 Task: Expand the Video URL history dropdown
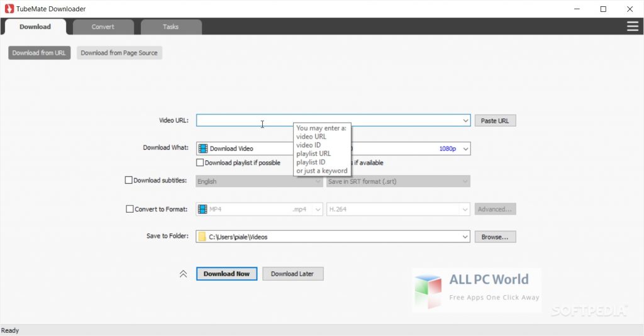point(465,120)
